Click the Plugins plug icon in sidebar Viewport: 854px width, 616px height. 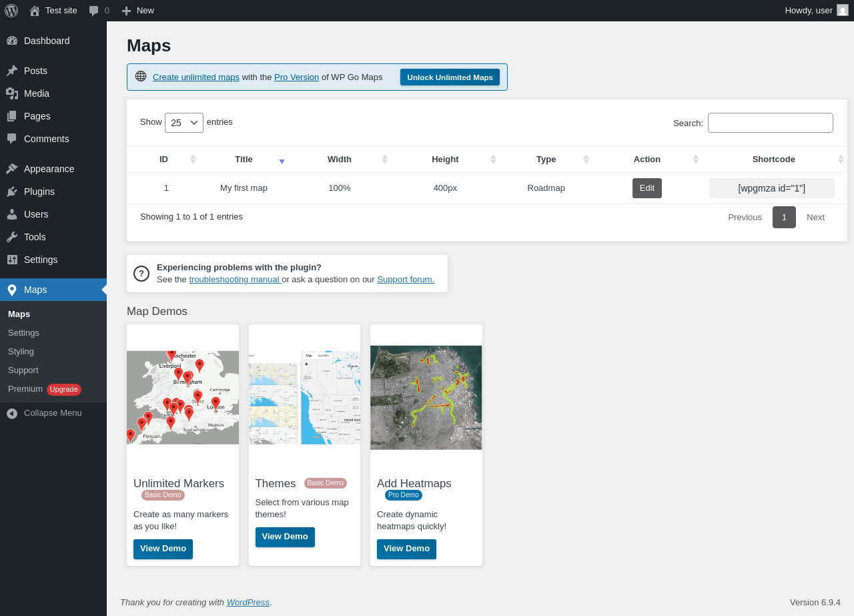coord(12,192)
